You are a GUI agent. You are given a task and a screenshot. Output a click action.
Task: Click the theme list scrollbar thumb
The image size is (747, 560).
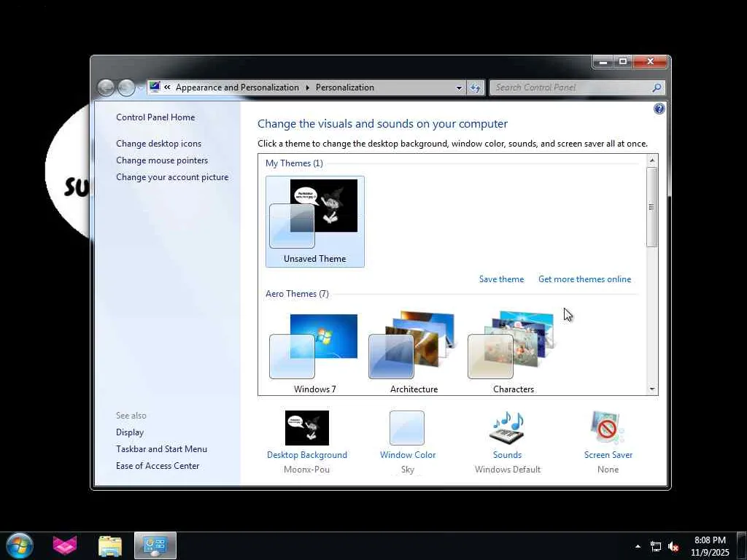coord(652,206)
